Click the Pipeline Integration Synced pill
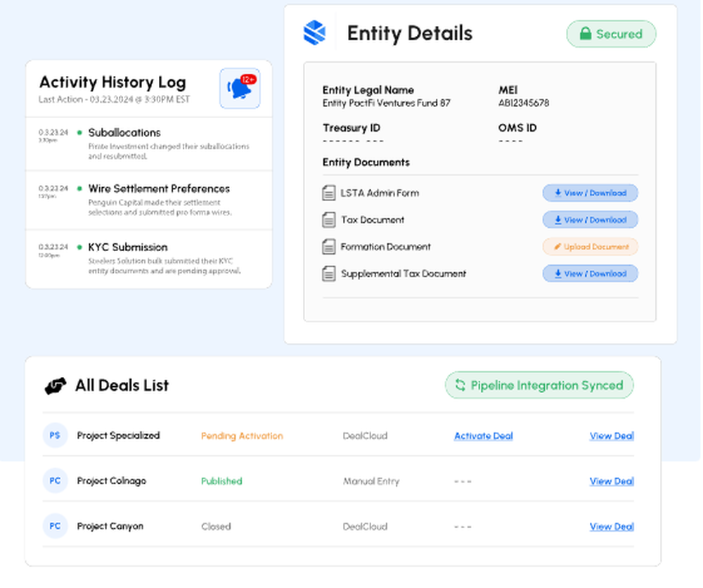The width and height of the screenshot is (703, 588). (538, 385)
